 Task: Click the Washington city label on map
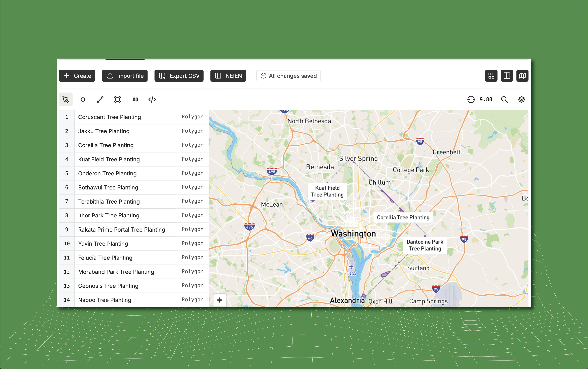[x=353, y=234]
